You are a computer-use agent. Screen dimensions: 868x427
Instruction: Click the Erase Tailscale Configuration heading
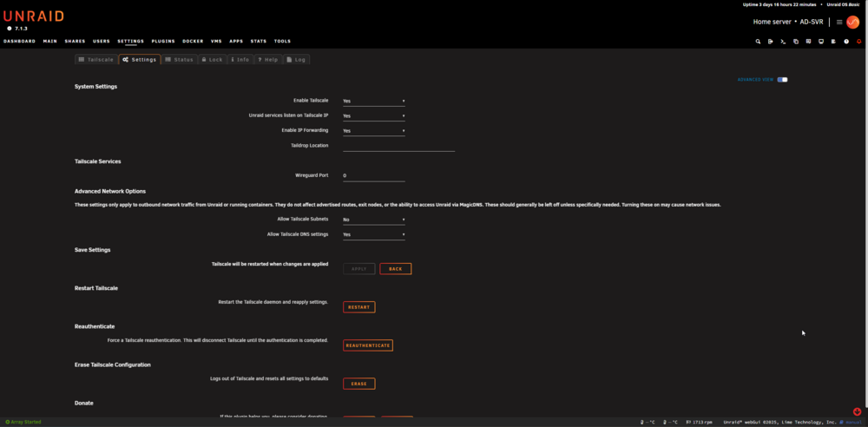tap(113, 365)
